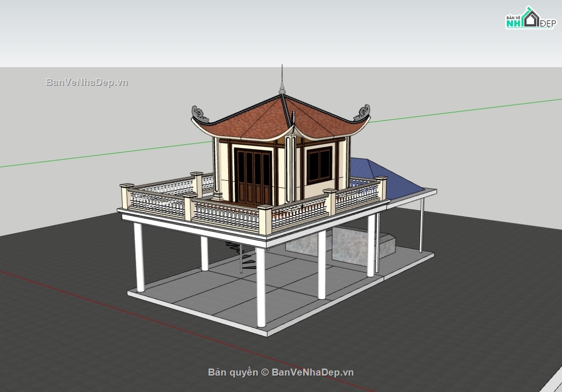Select the right dragon ornament on the roof
The height and width of the screenshot is (392, 562).
pyautogui.click(x=362, y=112)
